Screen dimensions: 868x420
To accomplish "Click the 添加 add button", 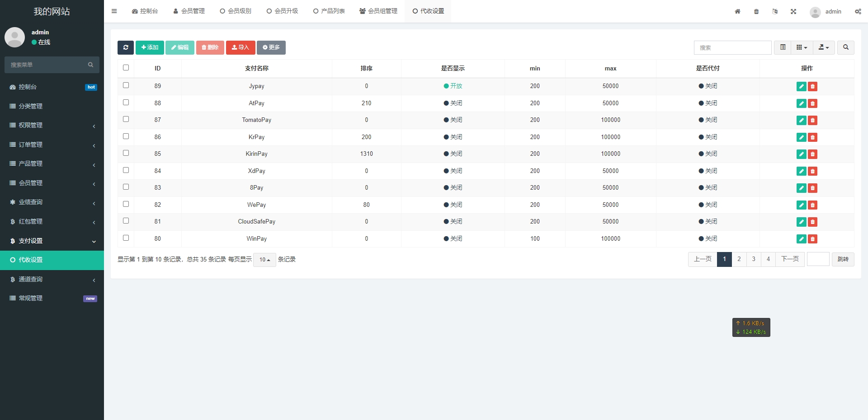I will click(x=150, y=47).
